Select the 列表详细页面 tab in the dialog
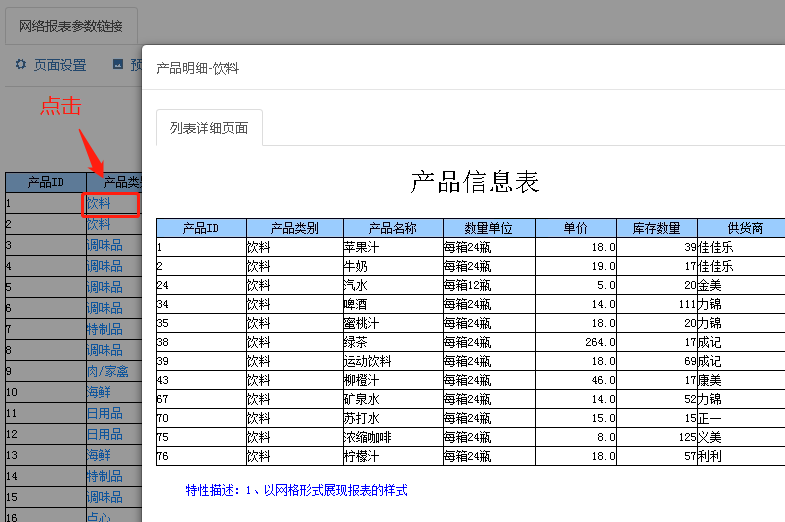 pyautogui.click(x=209, y=128)
